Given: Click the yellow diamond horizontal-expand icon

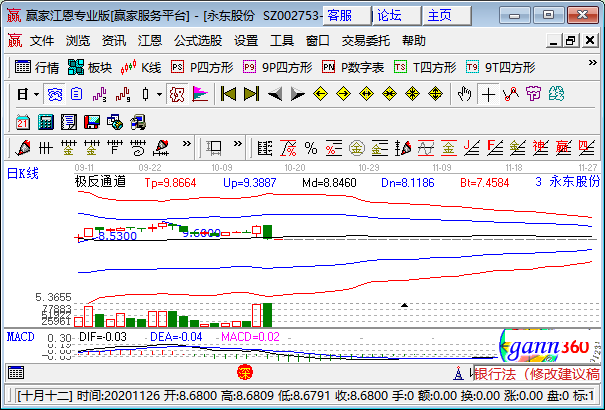Looking at the screenshot, I should [367, 94].
